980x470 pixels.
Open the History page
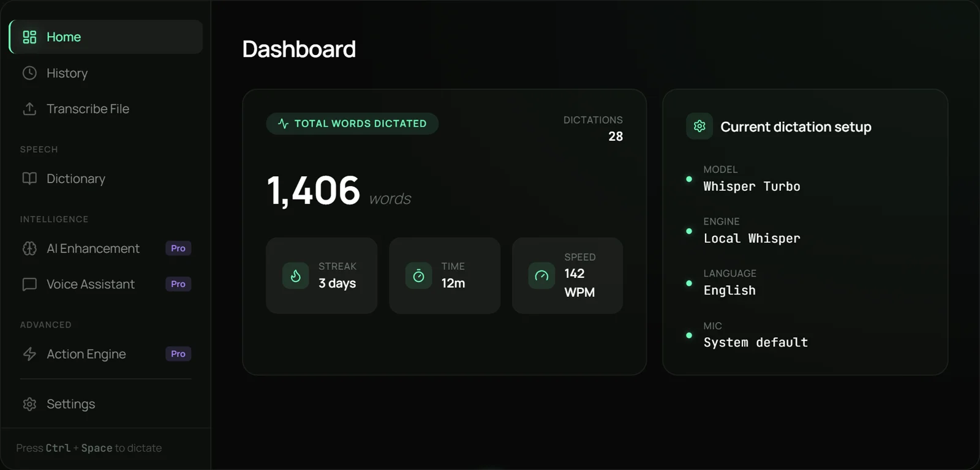pos(106,73)
